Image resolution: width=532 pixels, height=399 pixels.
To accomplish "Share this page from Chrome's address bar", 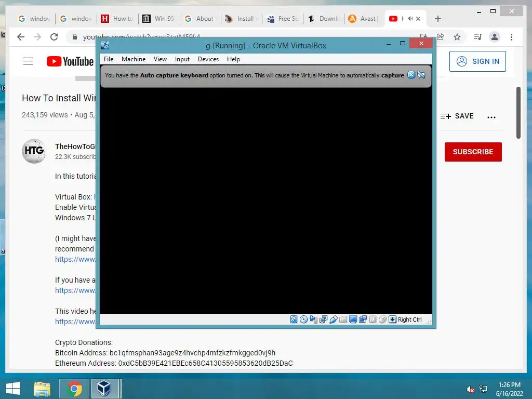I will pos(441,37).
